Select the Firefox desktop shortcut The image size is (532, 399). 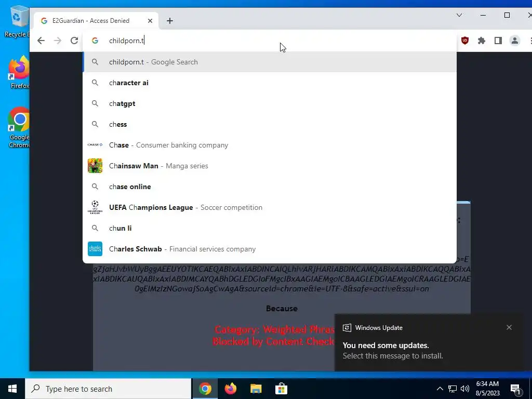pos(19,73)
